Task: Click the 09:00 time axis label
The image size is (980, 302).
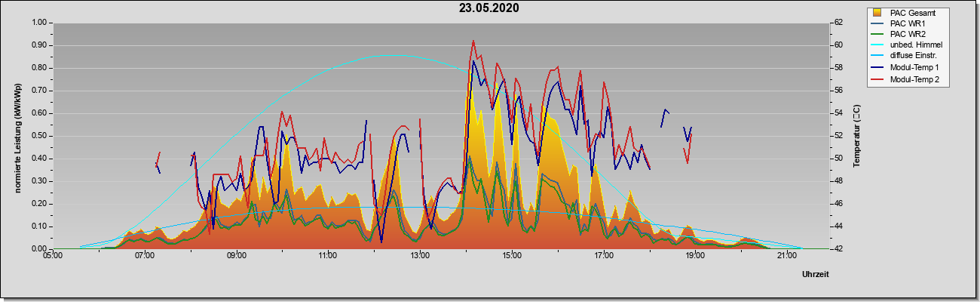Action: (236, 257)
